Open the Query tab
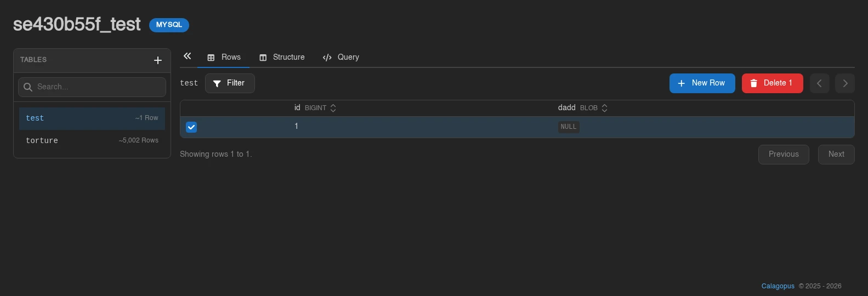 click(341, 57)
